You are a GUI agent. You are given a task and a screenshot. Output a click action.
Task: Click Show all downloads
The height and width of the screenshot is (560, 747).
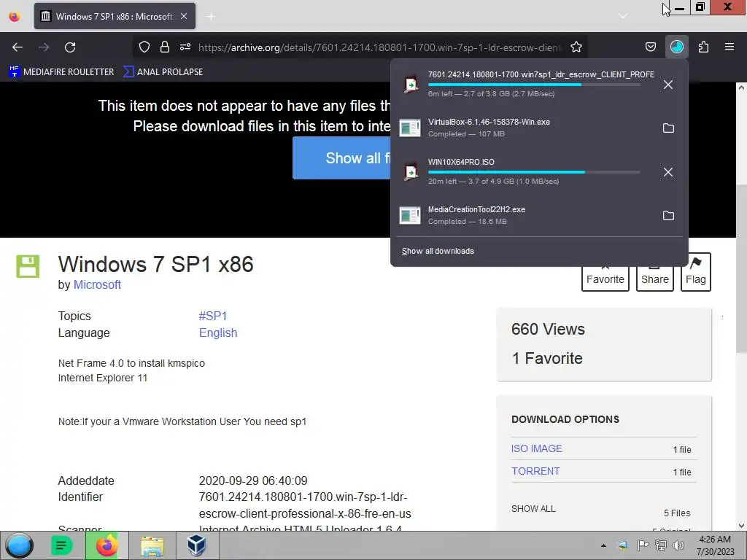(438, 251)
